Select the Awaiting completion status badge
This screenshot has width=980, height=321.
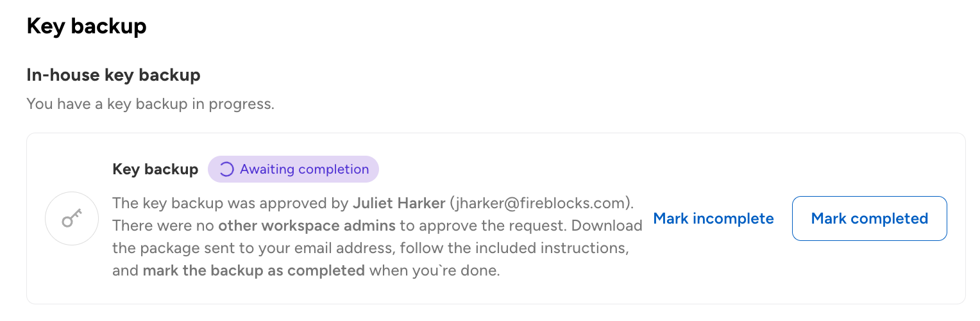pos(293,170)
